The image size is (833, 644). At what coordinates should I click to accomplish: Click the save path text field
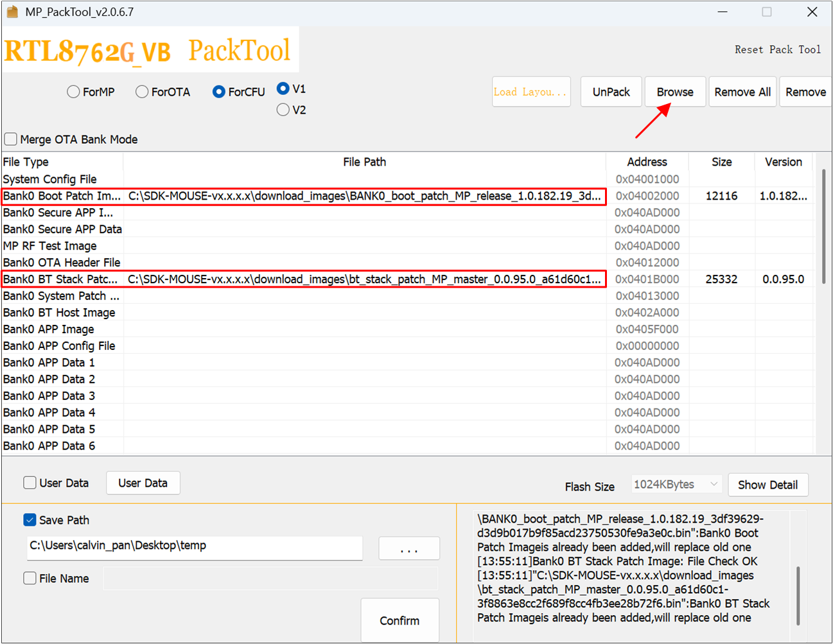[x=194, y=546]
